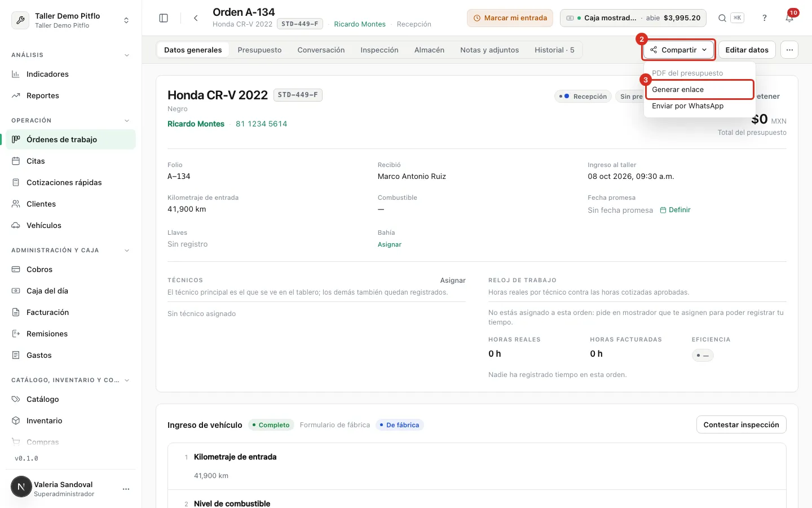Click Asignar under Bahía

[390, 244]
